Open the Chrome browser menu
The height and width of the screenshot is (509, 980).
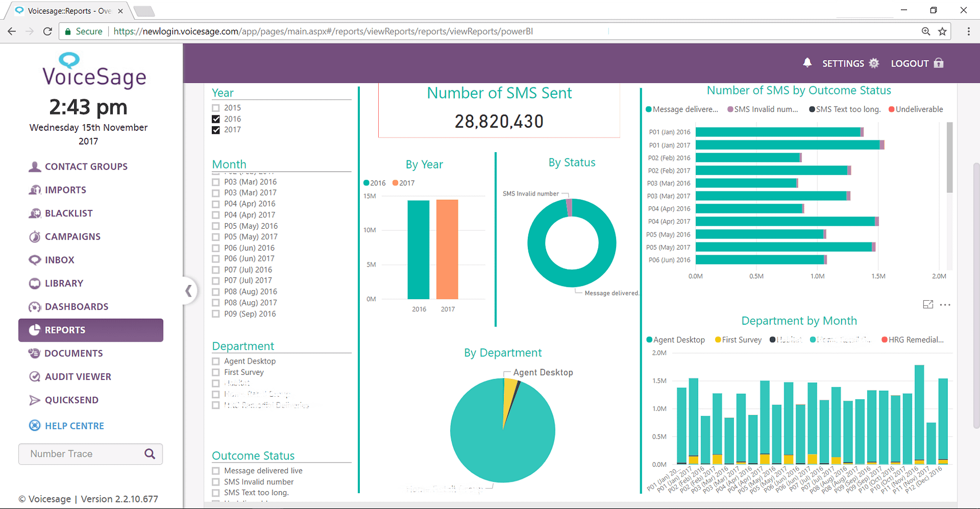pos(969,31)
